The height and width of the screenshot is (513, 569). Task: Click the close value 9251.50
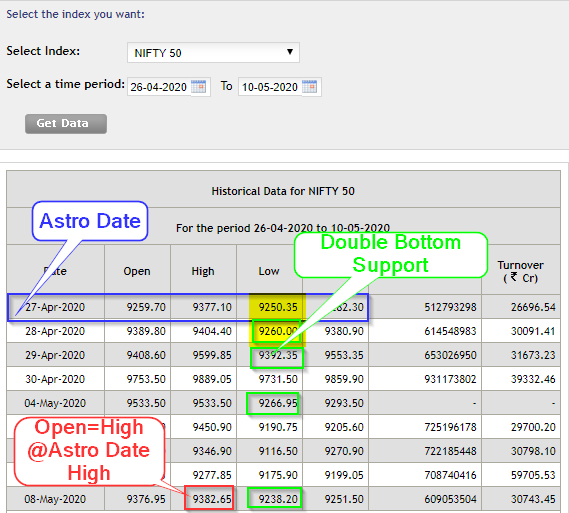pyautogui.click(x=344, y=499)
